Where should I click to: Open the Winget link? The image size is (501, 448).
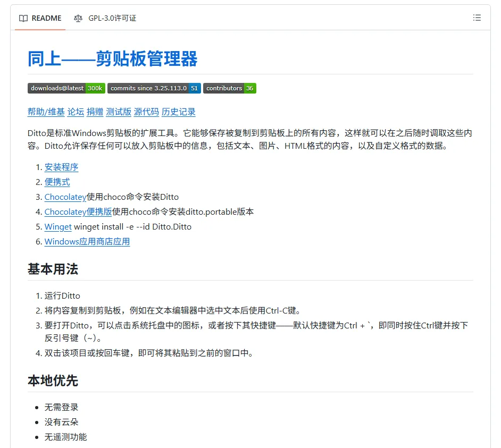pos(58,227)
